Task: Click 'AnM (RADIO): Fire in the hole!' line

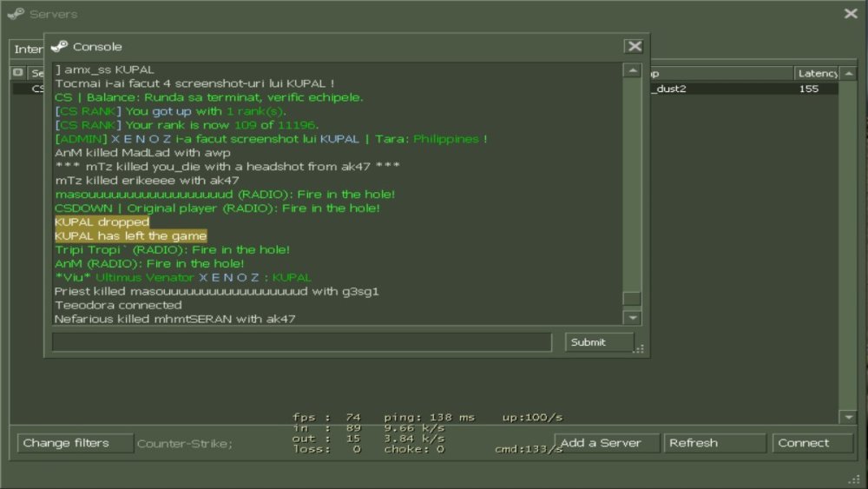Action: point(149,263)
